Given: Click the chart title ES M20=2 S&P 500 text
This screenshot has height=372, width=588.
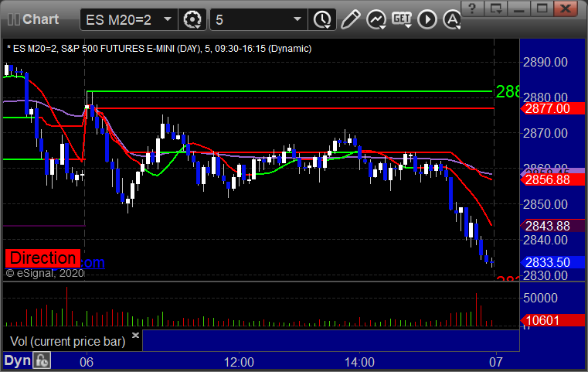Looking at the screenshot, I should coord(159,49).
